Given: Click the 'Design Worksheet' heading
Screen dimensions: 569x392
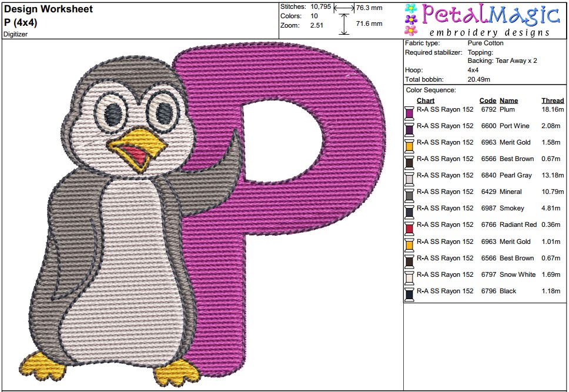Looking at the screenshot, I should point(48,9).
